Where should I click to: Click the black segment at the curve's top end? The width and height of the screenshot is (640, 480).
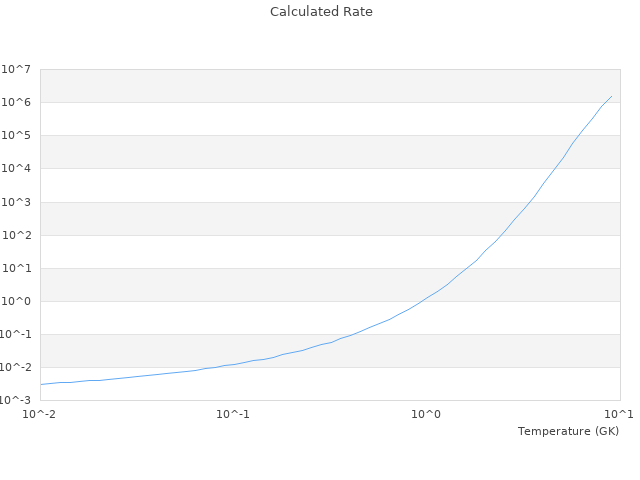coord(607,101)
